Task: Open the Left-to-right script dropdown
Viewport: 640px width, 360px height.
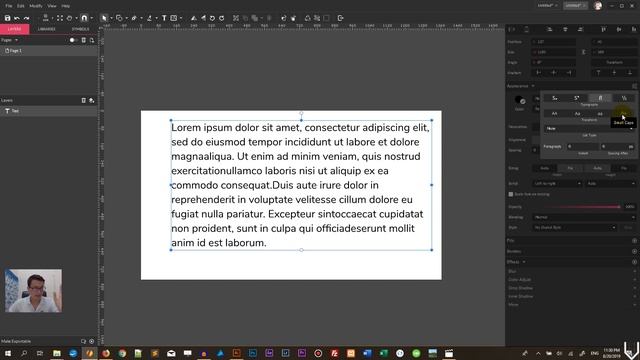Action: pos(557,184)
